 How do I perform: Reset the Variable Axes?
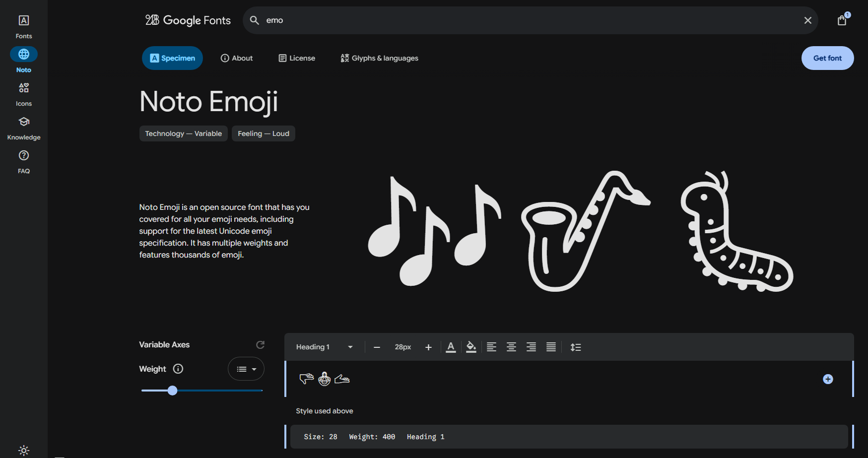pyautogui.click(x=260, y=345)
